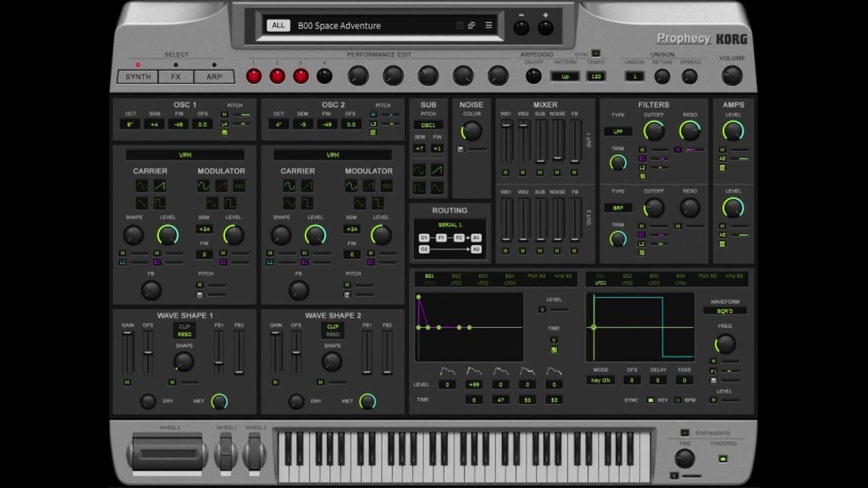Choose the first EG curve shape icon
Viewport: 868px width, 488px height.
(x=447, y=371)
